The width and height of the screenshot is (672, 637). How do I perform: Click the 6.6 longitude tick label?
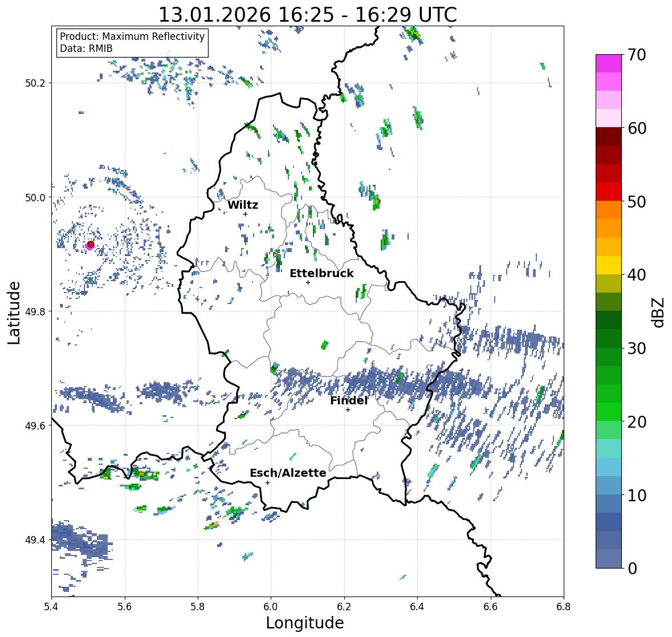point(491,607)
